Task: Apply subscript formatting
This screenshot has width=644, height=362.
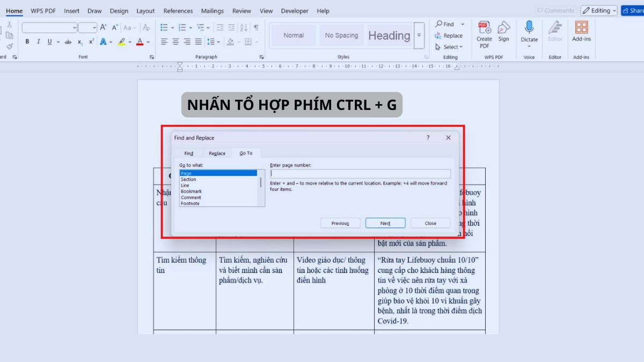Action: click(80, 42)
